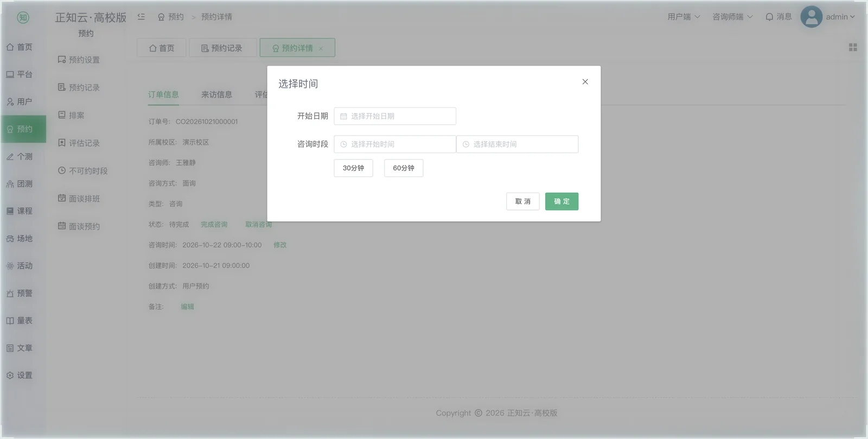Viewport: 868px width, 439px height.
Task: Open 课程 in left navigation
Action: point(20,211)
